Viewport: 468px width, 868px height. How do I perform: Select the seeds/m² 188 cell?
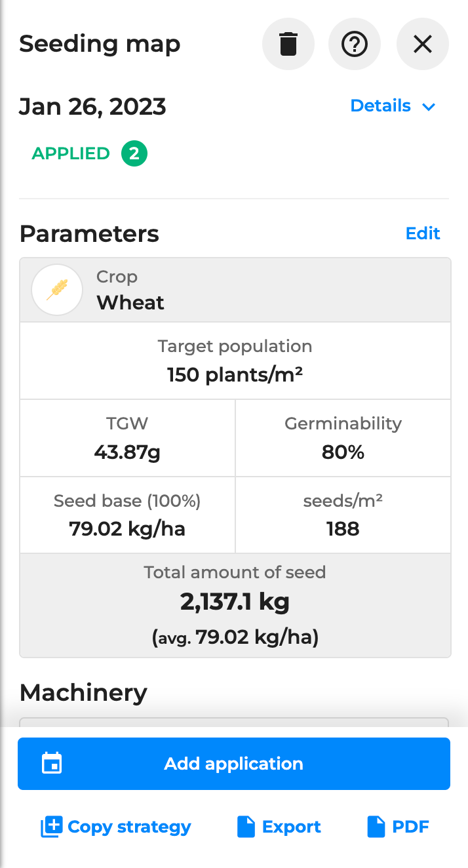point(343,515)
